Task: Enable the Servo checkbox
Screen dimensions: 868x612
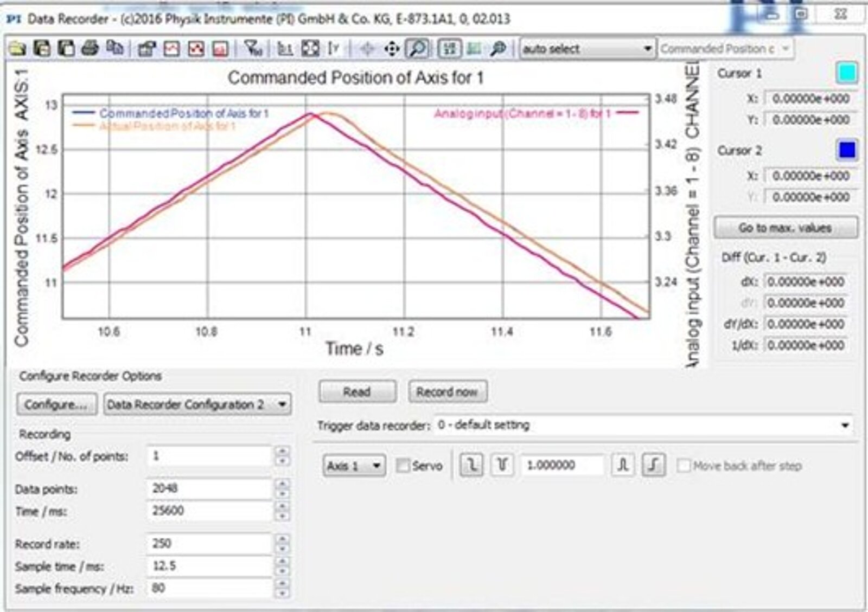Action: pyautogui.click(x=403, y=466)
